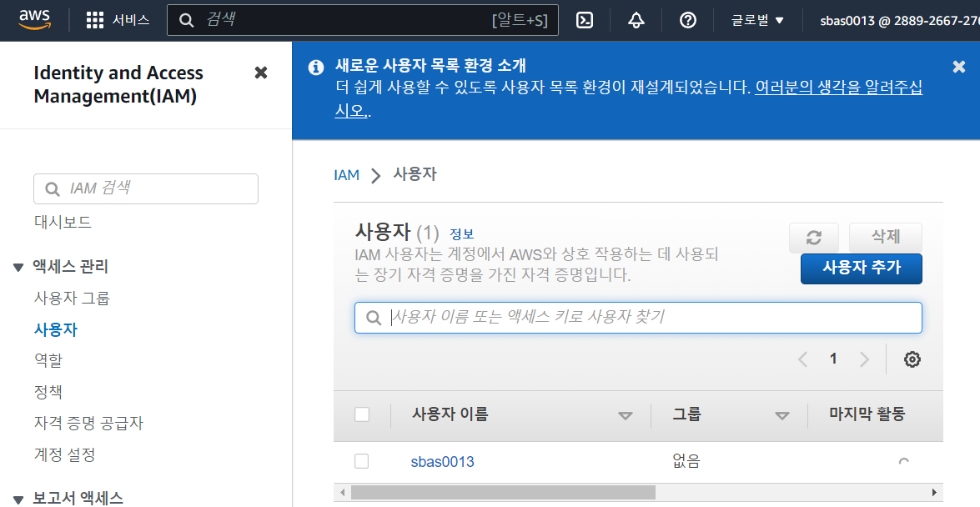Open 정책 in the sidebar
Image resolution: width=980 pixels, height=507 pixels.
[48, 392]
